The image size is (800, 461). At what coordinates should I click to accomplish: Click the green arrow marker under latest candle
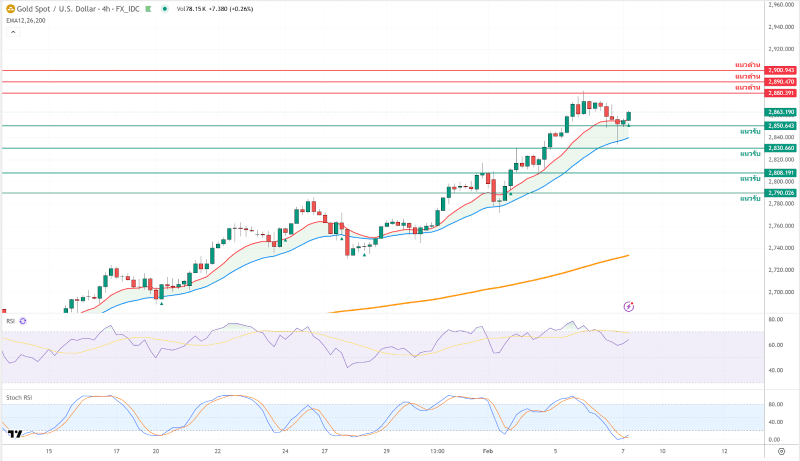(x=628, y=124)
